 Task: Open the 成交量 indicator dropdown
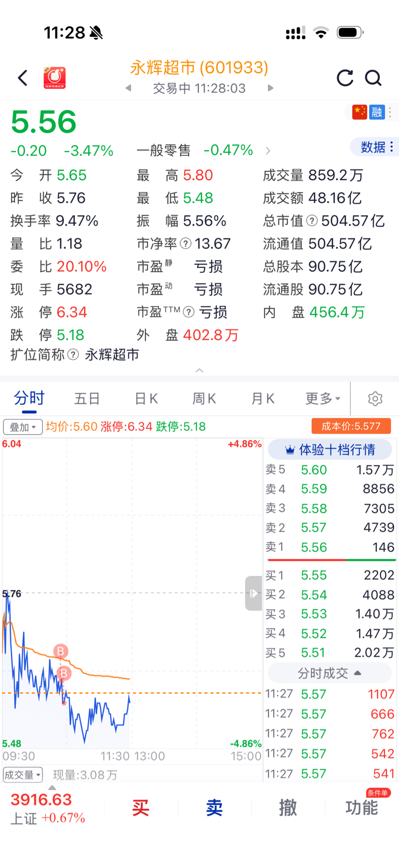point(23,775)
